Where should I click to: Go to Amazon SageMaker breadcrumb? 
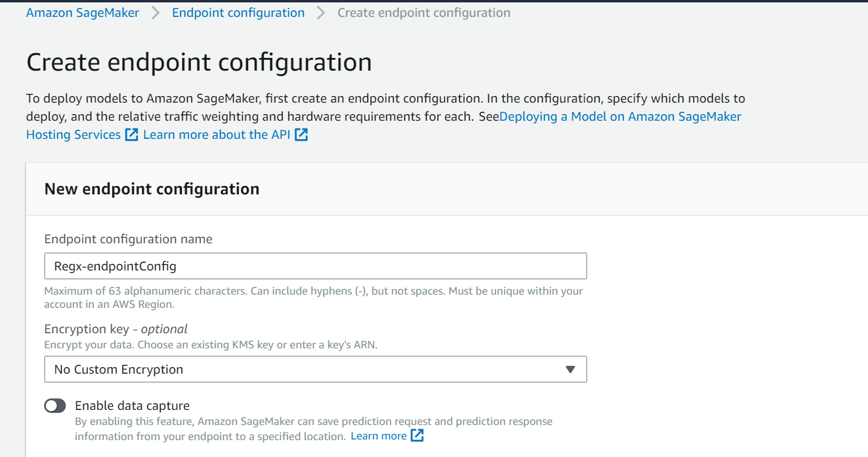pyautogui.click(x=83, y=13)
